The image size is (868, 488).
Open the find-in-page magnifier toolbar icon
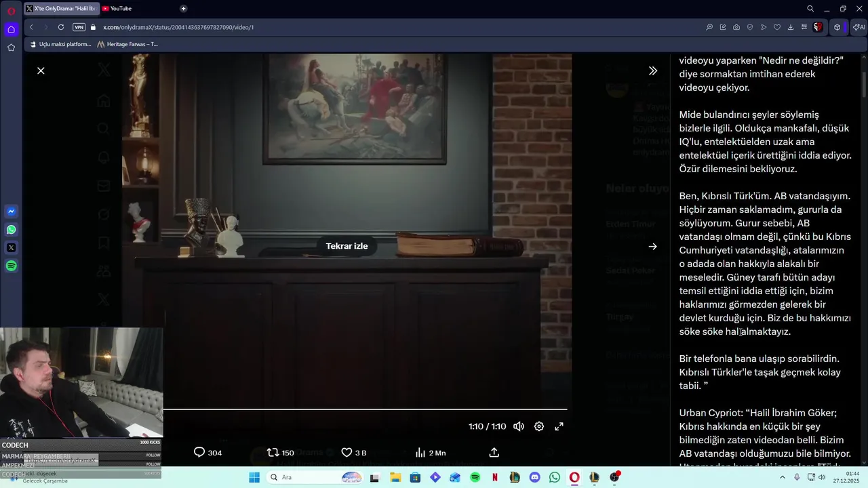click(709, 27)
